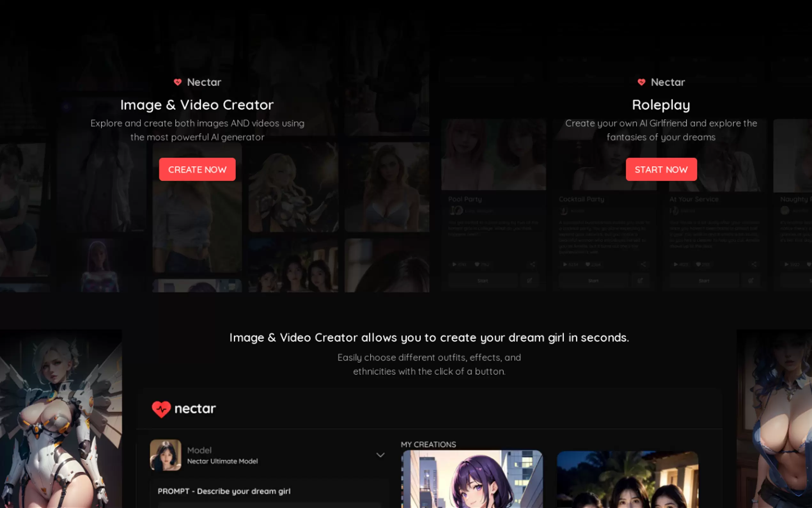Click the Roleplay heading
The height and width of the screenshot is (508, 812).
point(660,105)
